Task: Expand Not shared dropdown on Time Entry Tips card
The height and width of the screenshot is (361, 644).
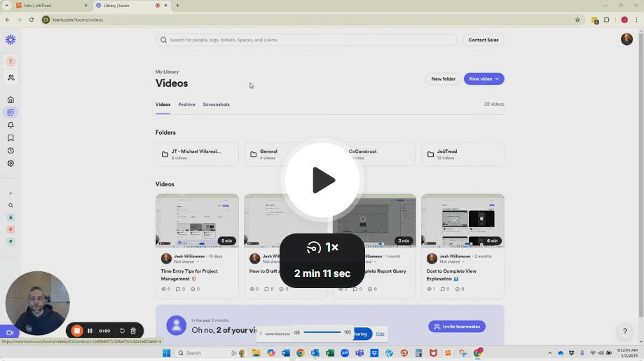Action: pyautogui.click(x=186, y=261)
